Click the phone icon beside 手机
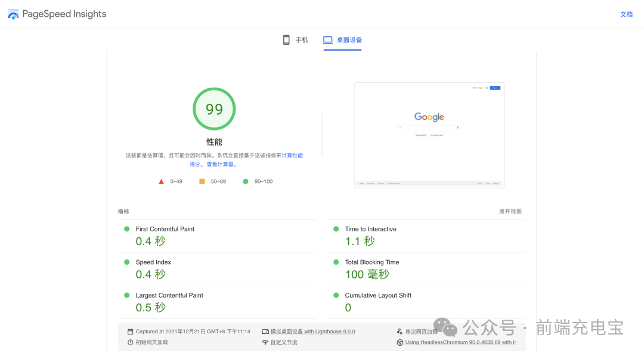This screenshot has width=644, height=353. coord(286,39)
